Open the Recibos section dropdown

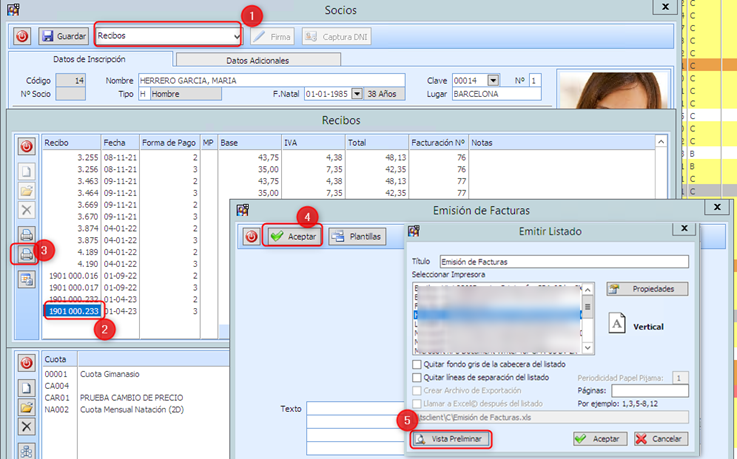click(x=236, y=36)
